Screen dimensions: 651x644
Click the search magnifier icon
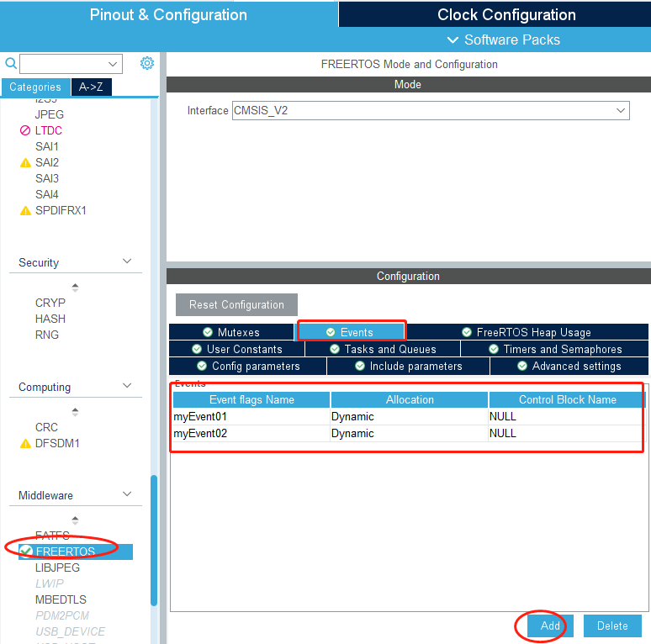point(11,64)
